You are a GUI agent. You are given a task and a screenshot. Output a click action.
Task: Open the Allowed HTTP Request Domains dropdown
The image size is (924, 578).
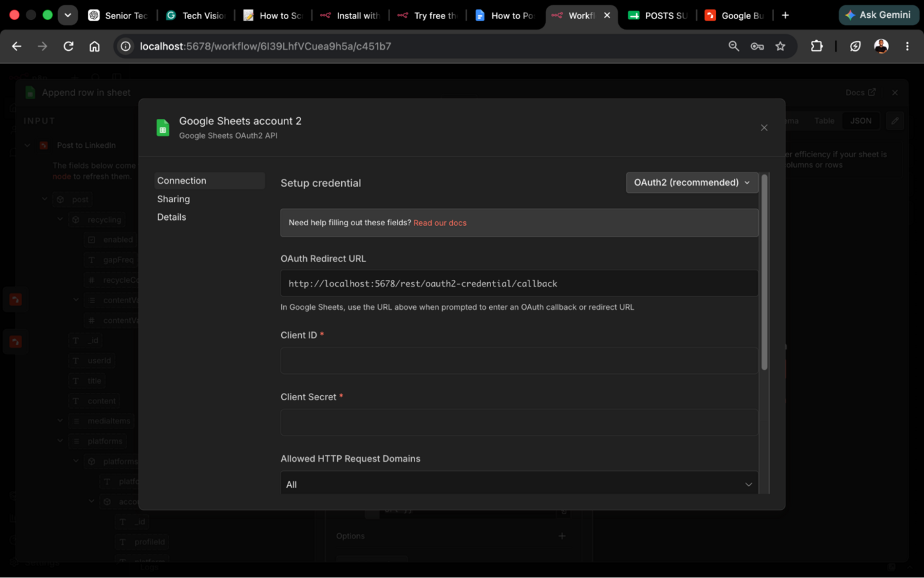coord(519,484)
